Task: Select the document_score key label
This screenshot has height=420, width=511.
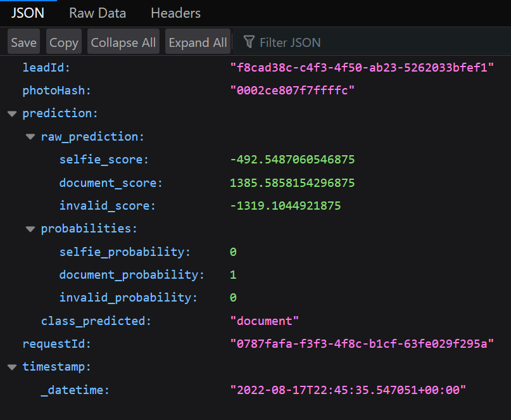Action: [x=110, y=183]
